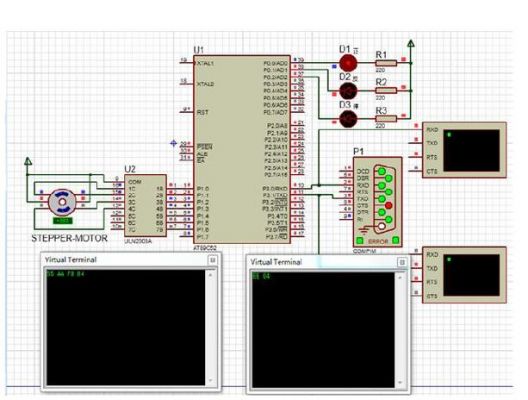The width and height of the screenshot is (528, 400).
Task: Click inside the left terminal output area
Action: point(126,327)
